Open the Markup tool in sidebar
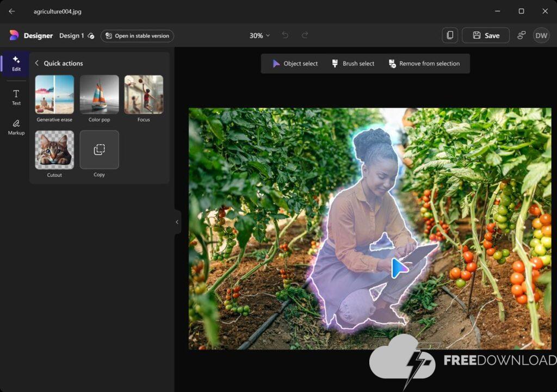This screenshot has width=557, height=392. 16,127
